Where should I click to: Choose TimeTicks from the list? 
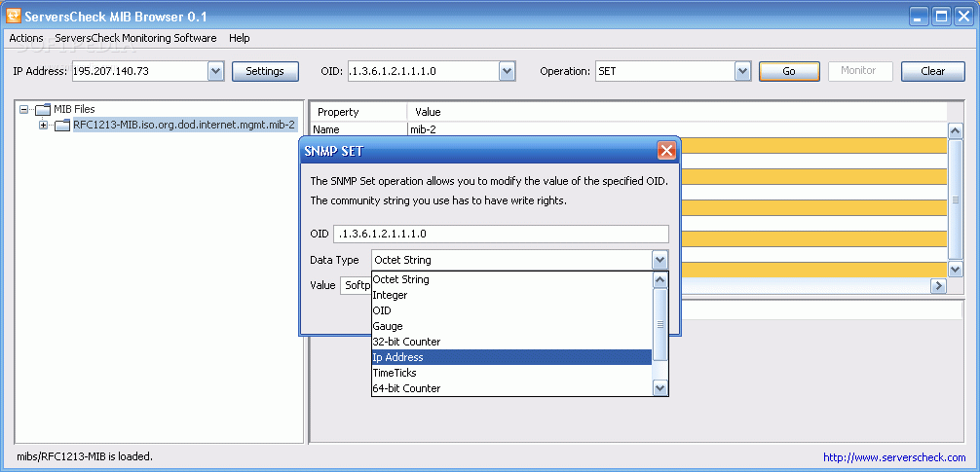[511, 373]
